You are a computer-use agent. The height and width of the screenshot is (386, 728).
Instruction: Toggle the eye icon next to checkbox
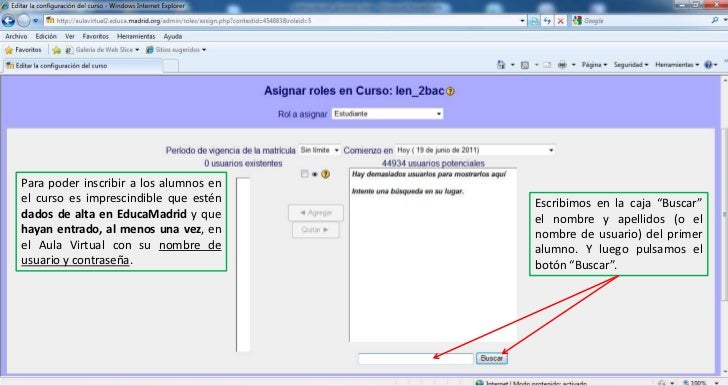[315, 174]
